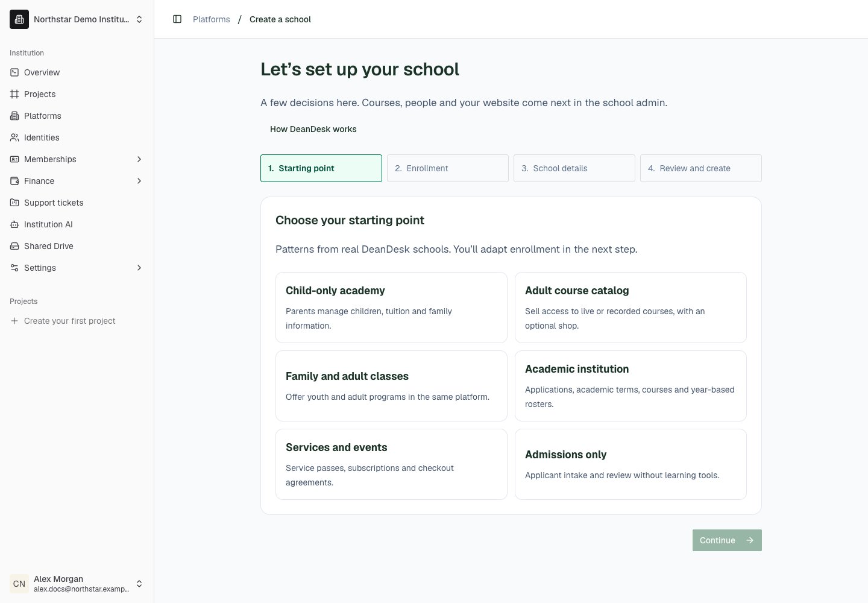This screenshot has height=603, width=868.
Task: Select the School details step tab
Action: (574, 168)
